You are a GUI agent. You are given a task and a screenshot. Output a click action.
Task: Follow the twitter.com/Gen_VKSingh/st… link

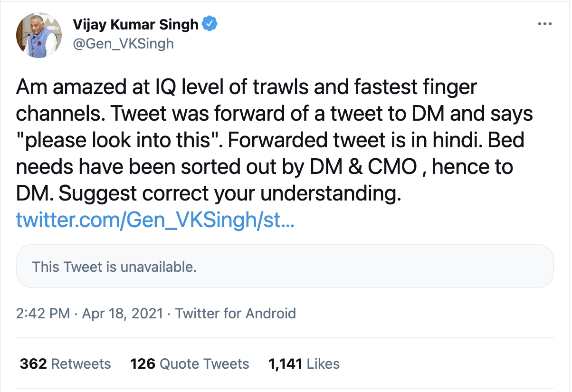pos(155,221)
